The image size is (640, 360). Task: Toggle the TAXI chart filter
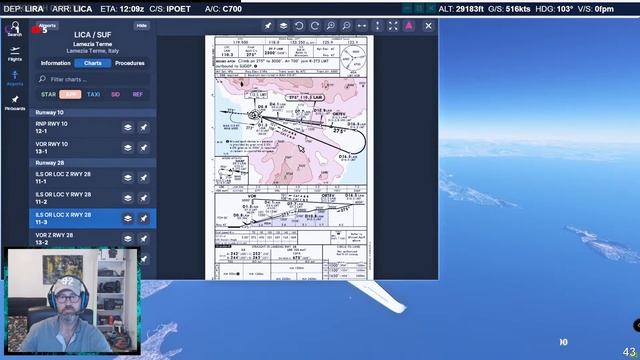93,94
